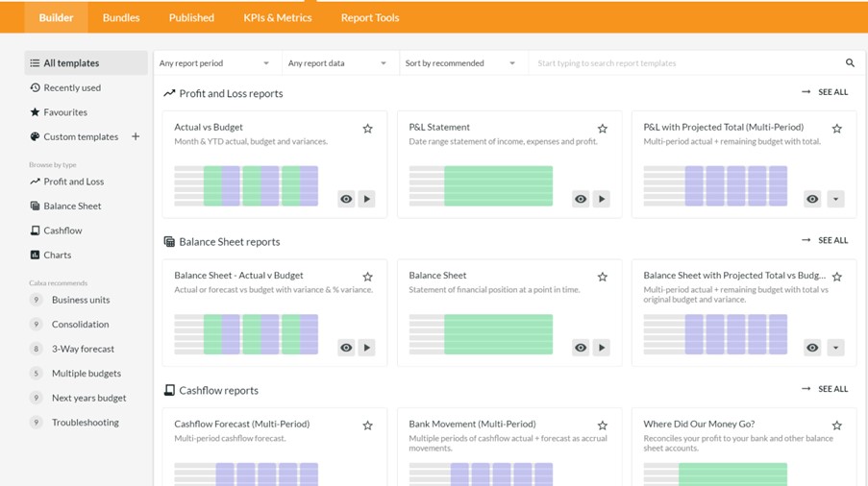Open Consolidation recommendation
The image size is (868, 486).
[81, 324]
